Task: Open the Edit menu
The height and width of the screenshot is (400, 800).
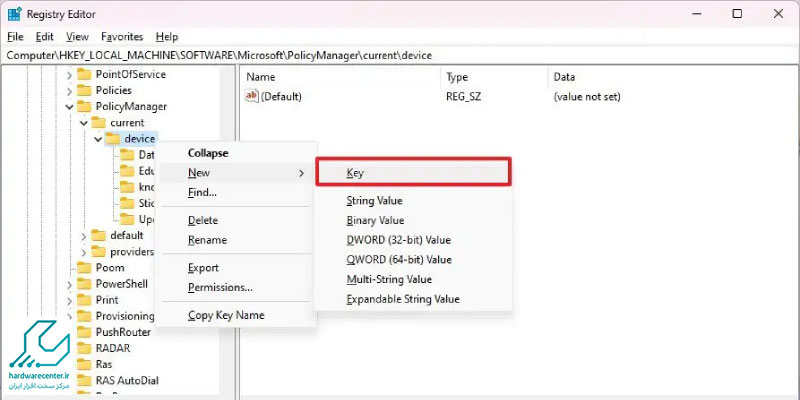Action: point(45,37)
